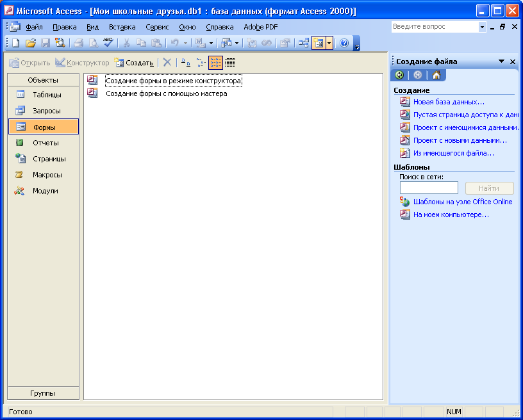This screenshot has width=523, height=420.
Task: Click the Найти search button
Action: pyautogui.click(x=489, y=188)
